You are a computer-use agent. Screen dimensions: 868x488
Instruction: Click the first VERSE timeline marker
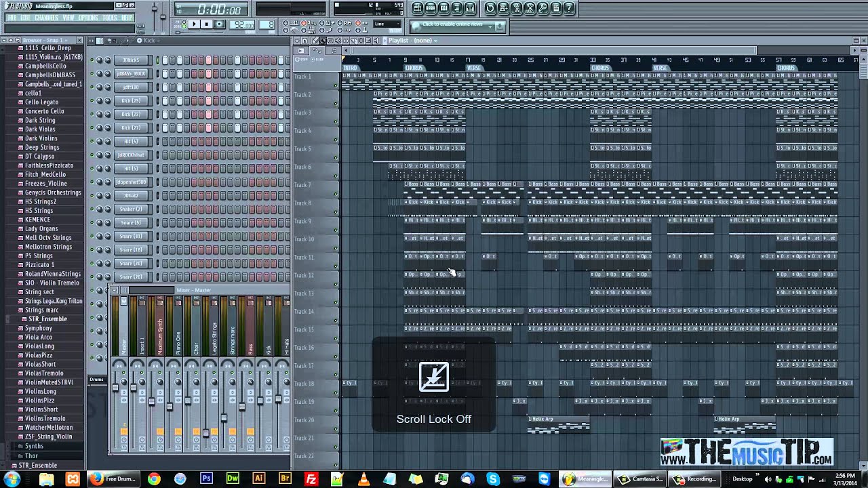[x=474, y=68]
